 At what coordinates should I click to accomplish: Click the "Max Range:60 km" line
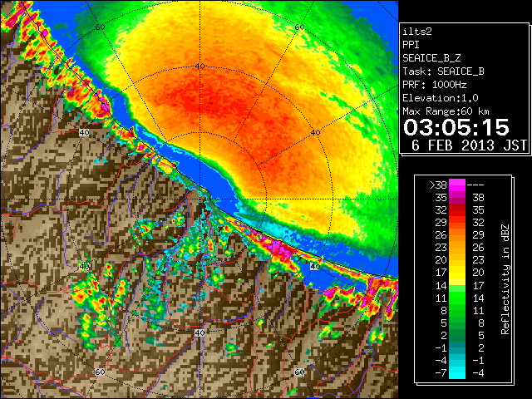point(446,111)
